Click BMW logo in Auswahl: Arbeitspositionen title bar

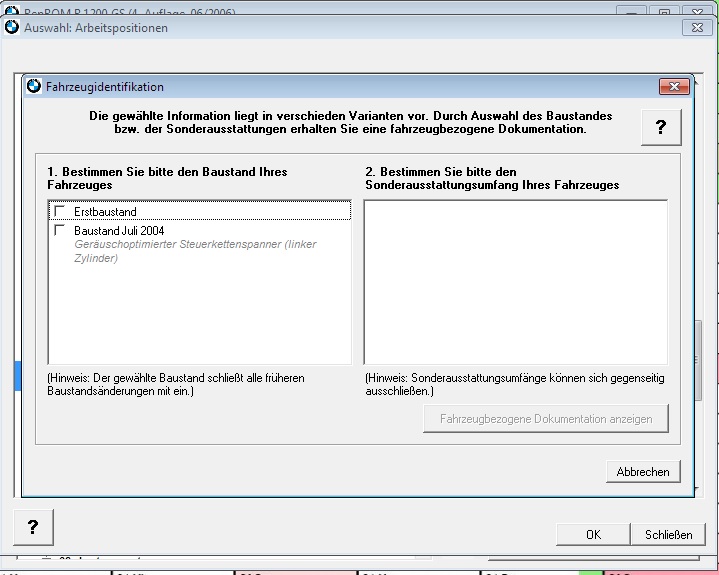[x=12, y=28]
